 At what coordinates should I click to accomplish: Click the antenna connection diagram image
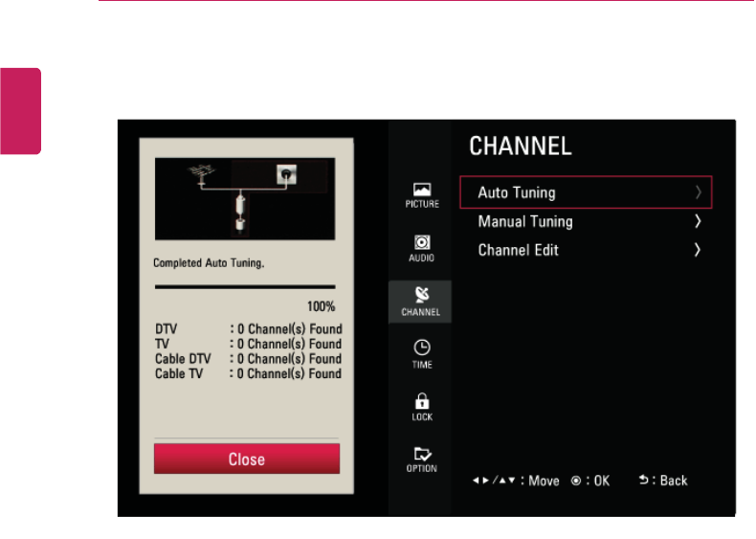[x=245, y=199]
